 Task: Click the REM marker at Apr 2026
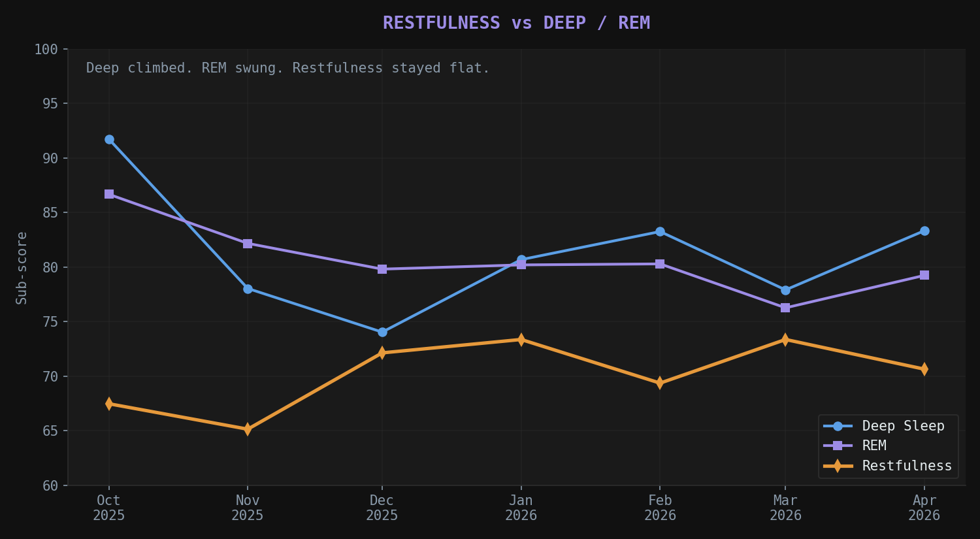click(x=924, y=275)
